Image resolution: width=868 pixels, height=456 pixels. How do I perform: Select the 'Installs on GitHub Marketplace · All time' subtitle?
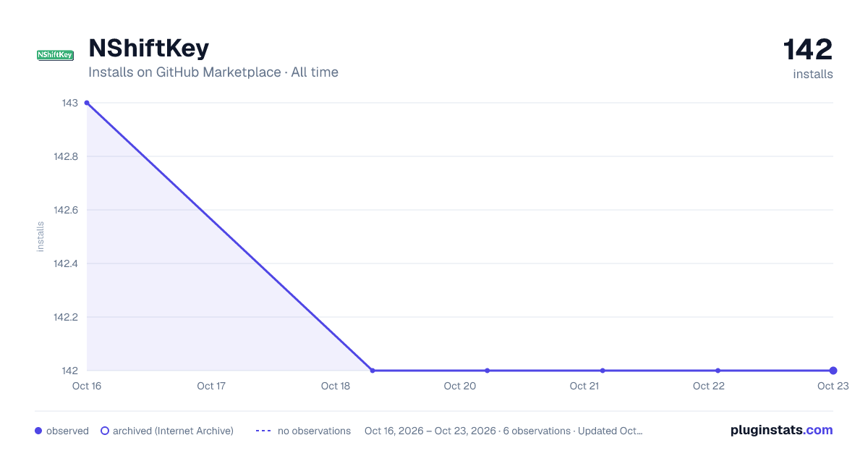(x=213, y=72)
